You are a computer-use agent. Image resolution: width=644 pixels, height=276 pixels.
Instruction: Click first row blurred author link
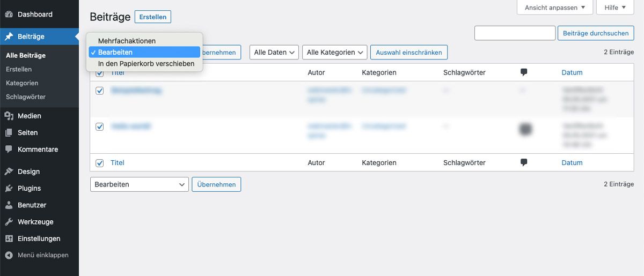[x=330, y=95]
